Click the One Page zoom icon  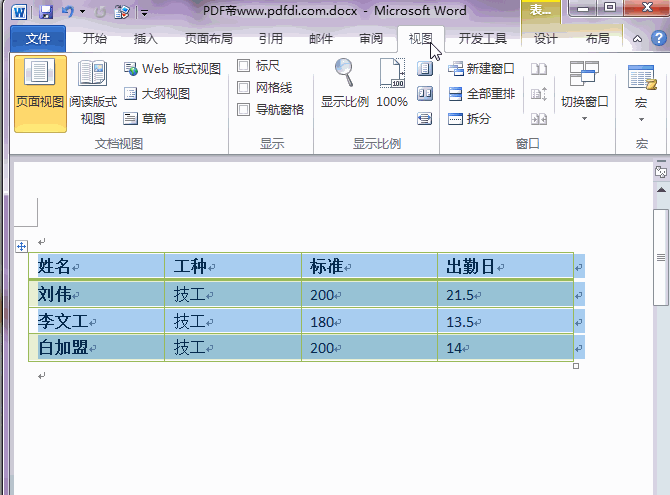[x=425, y=68]
